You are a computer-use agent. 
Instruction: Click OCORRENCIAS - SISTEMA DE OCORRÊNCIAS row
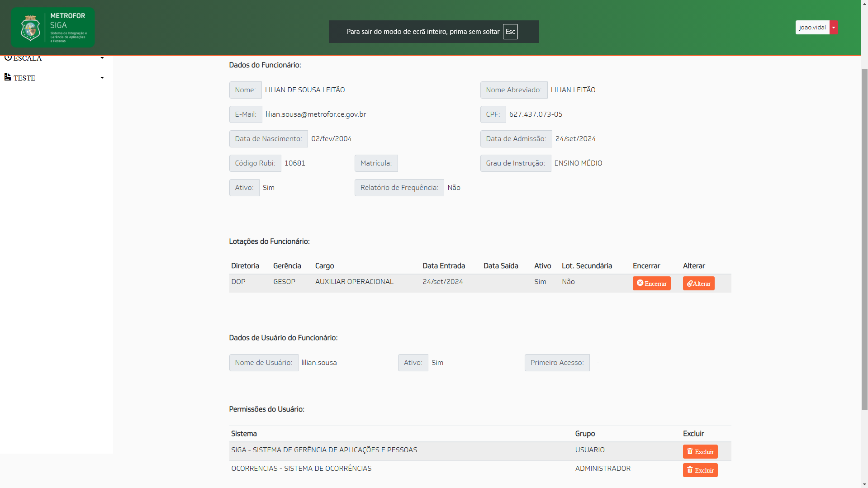pos(480,470)
